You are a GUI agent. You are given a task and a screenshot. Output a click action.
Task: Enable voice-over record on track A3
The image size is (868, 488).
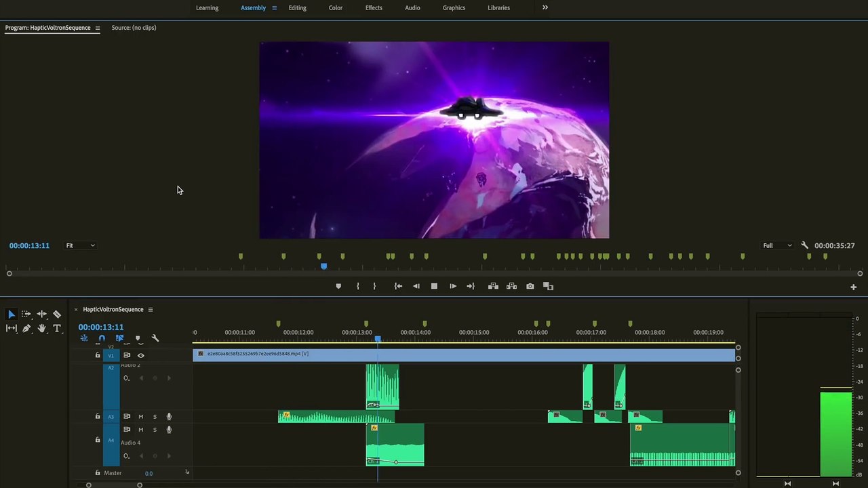click(x=169, y=416)
